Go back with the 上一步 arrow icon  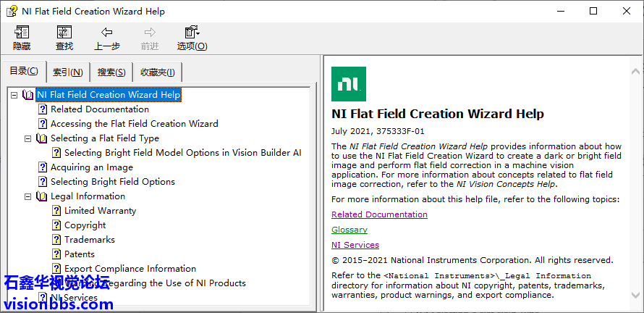(107, 33)
